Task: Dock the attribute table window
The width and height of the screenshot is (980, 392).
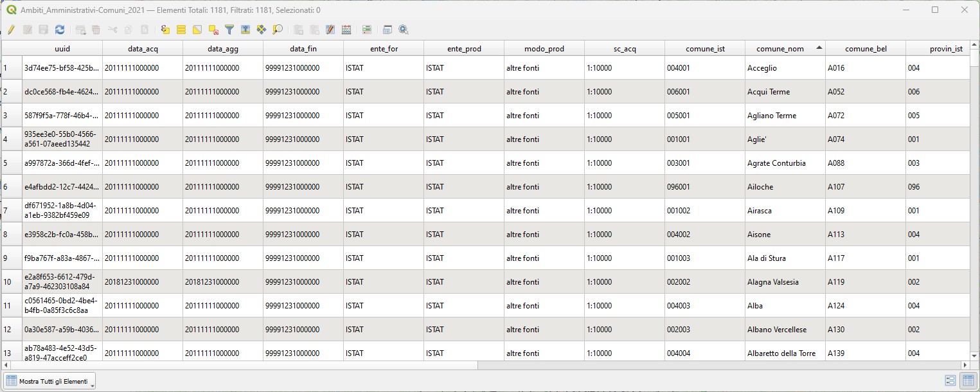Action: coord(388,30)
